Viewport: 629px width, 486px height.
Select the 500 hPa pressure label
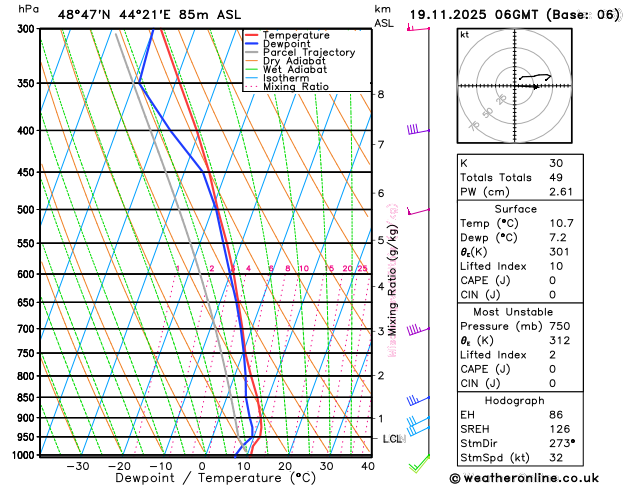pyautogui.click(x=28, y=210)
